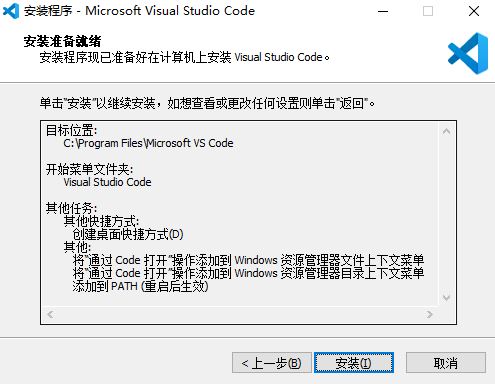Click the destination path C:\Program Files\Microsoft VS Code
495x384 pixels.
[148, 143]
